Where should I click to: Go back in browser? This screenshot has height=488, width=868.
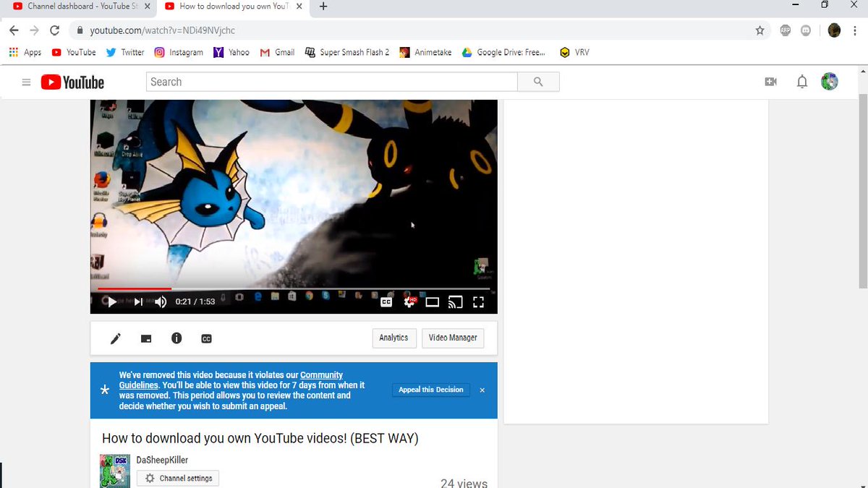click(x=14, y=30)
